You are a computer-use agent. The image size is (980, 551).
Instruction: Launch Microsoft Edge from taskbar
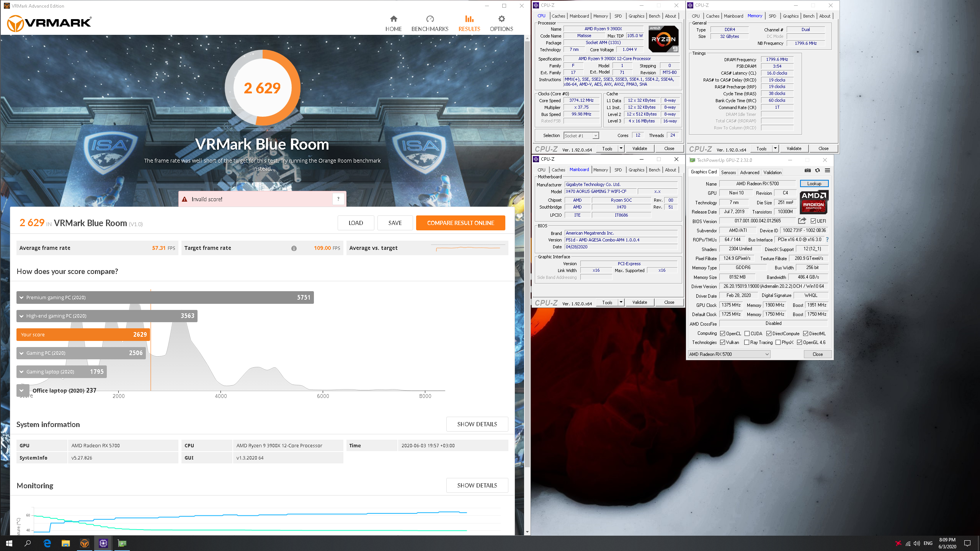pos(47,543)
